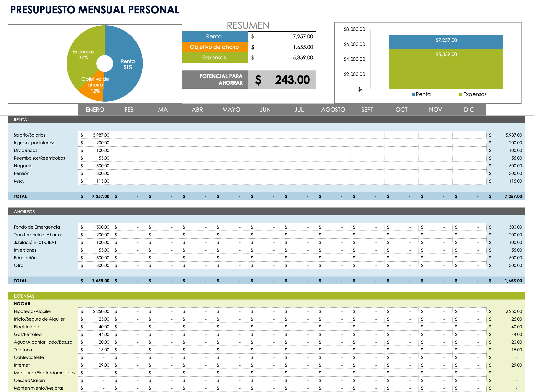Select the SEPT column header
The width and height of the screenshot is (534, 392).
[x=367, y=110]
